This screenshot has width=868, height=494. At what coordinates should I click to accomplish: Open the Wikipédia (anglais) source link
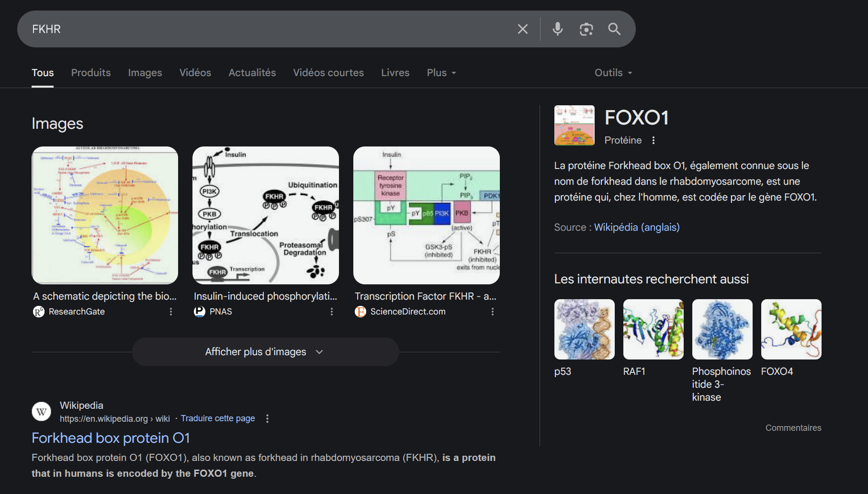(x=637, y=227)
